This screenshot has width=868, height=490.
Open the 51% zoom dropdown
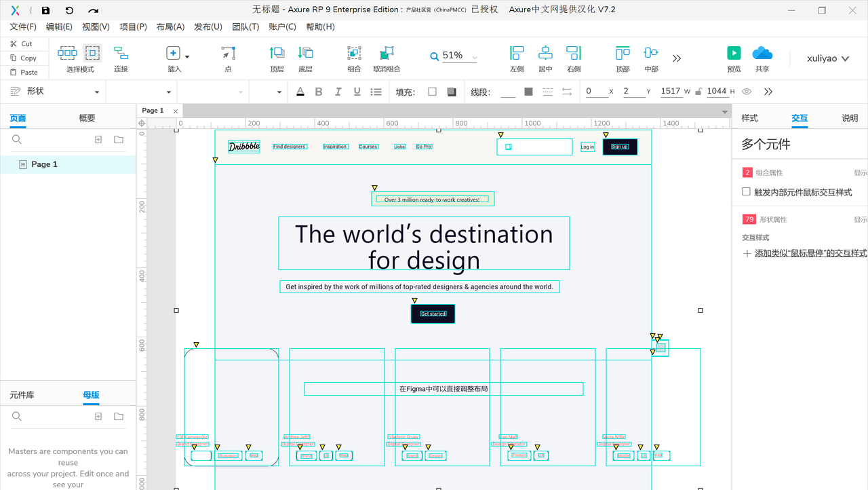475,58
